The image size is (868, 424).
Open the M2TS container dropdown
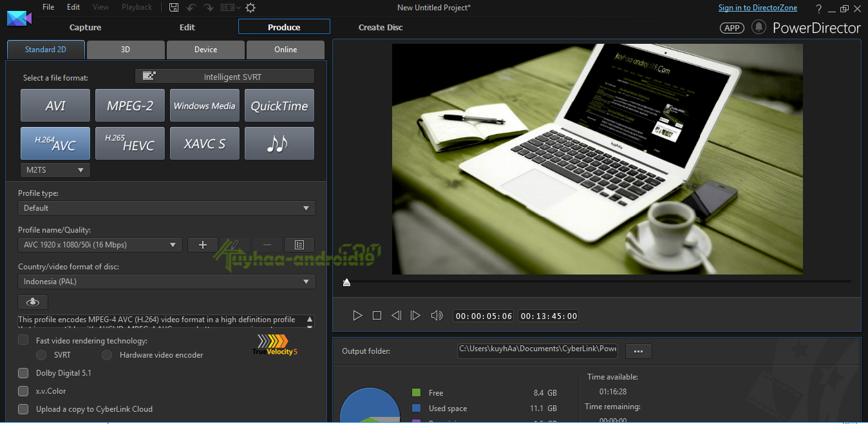click(55, 170)
